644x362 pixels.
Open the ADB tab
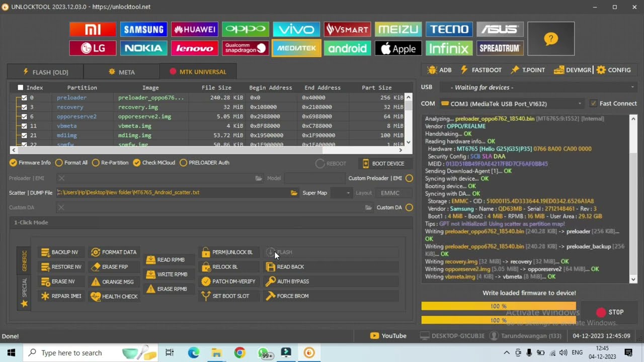(x=440, y=70)
